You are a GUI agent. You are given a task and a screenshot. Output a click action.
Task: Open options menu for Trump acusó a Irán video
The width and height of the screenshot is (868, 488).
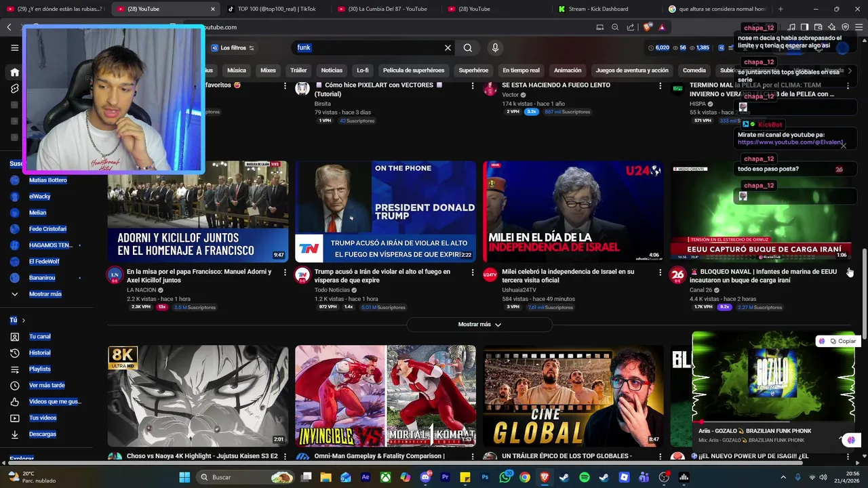tap(473, 272)
